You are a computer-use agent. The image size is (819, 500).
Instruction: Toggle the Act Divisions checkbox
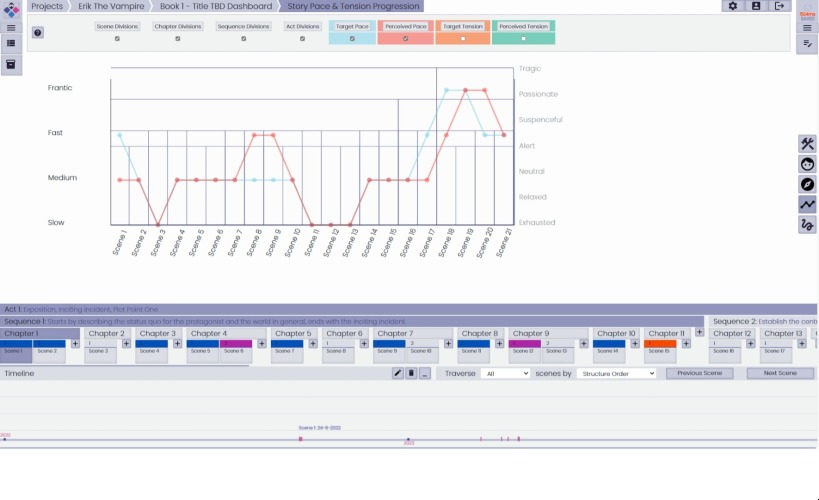(302, 39)
